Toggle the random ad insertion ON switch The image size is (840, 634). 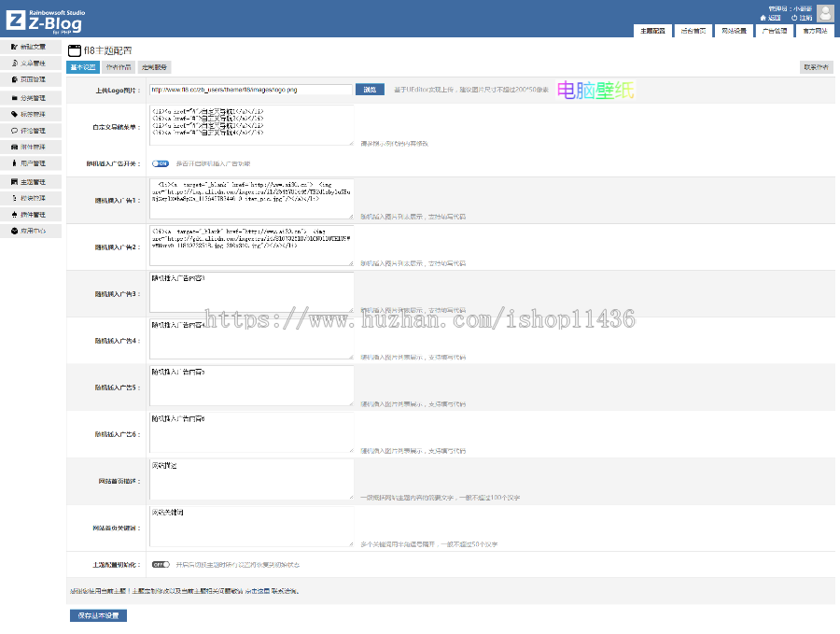tap(160, 163)
